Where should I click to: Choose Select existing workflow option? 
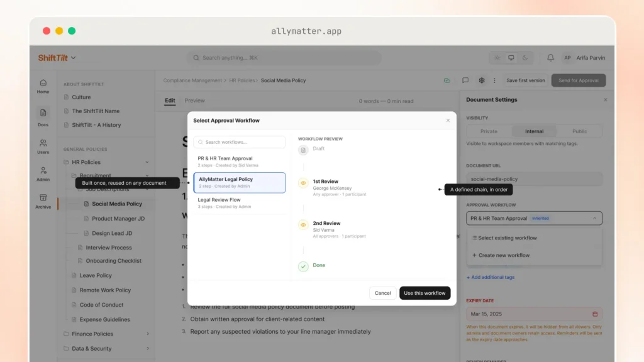534,238
